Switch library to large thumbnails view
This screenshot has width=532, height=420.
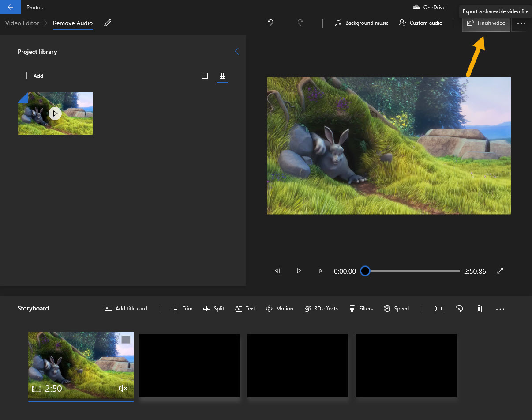pyautogui.click(x=205, y=76)
